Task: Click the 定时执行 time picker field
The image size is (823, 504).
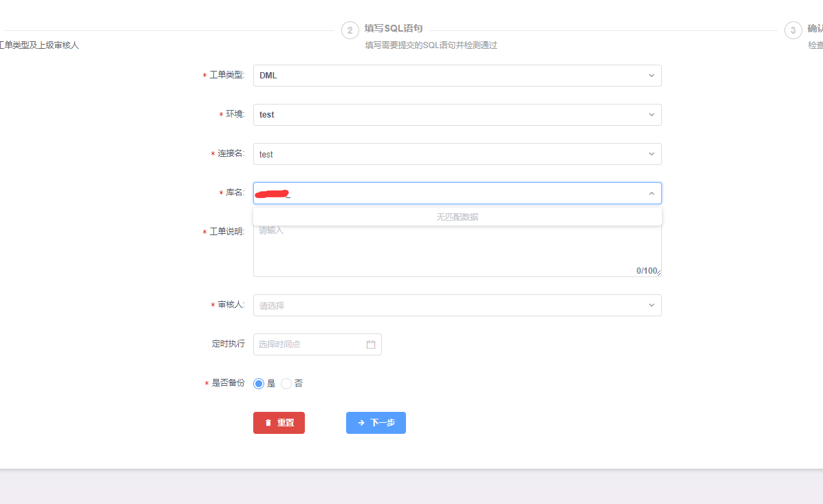Action: (317, 344)
